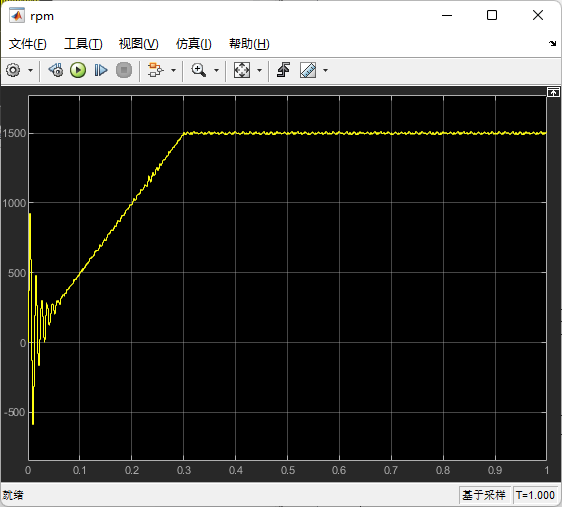The image size is (562, 507).
Task: Maximize the rpm scope window
Action: 492,15
